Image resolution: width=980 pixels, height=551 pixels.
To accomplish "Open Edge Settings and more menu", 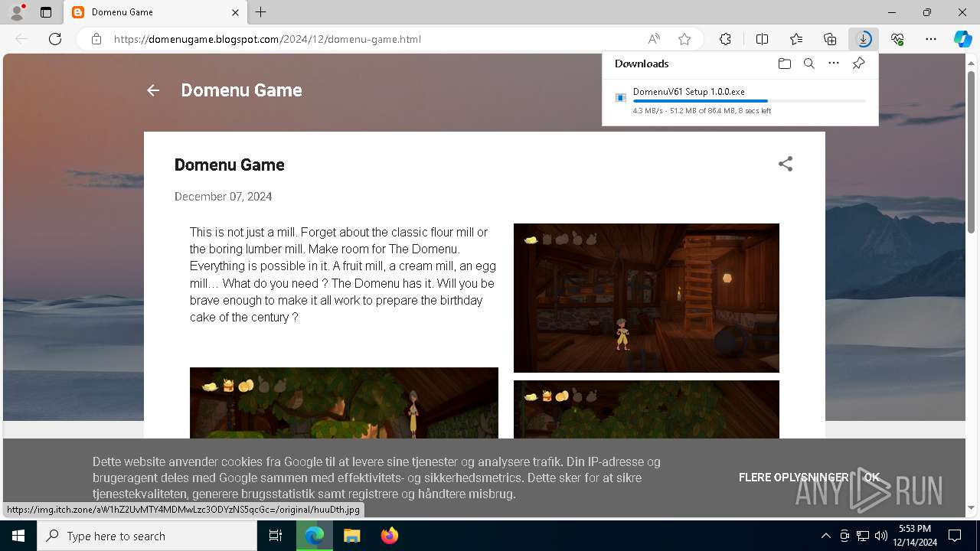I will 931,39.
